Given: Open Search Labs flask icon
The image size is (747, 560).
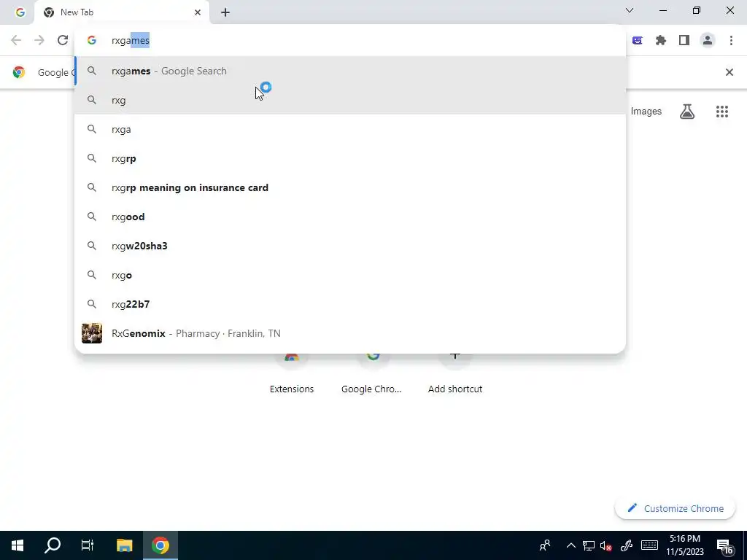Looking at the screenshot, I should pos(687,112).
